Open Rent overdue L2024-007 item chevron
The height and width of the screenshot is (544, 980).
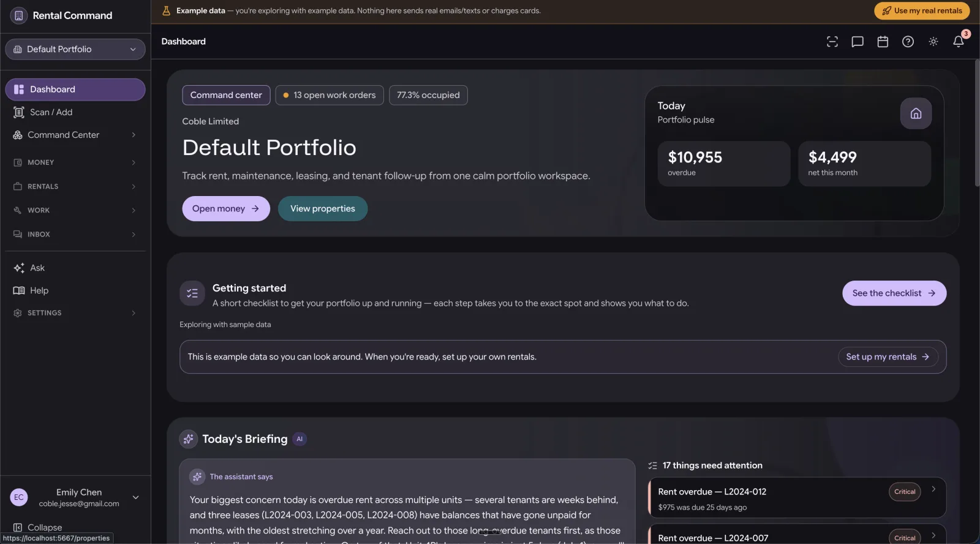[933, 535]
